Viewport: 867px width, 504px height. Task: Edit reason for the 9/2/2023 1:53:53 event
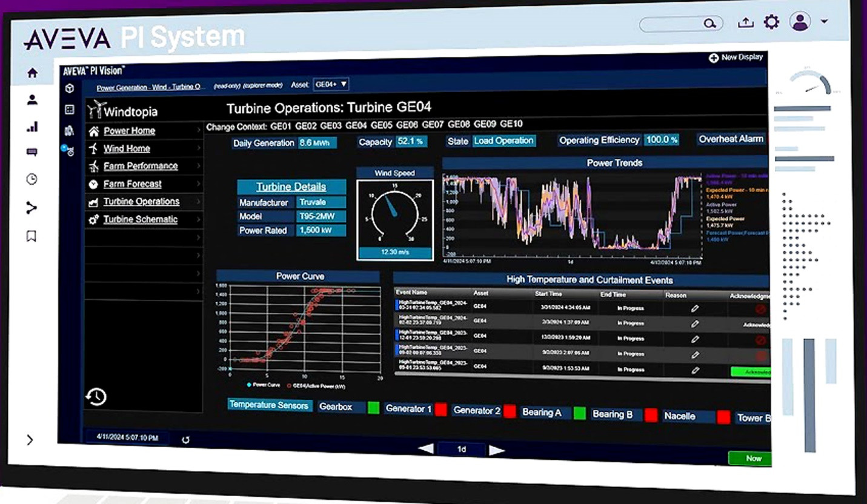point(695,370)
